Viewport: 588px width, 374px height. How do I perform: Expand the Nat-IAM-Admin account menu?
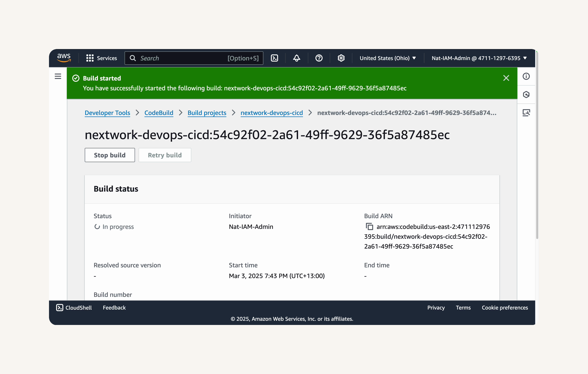[x=479, y=58]
